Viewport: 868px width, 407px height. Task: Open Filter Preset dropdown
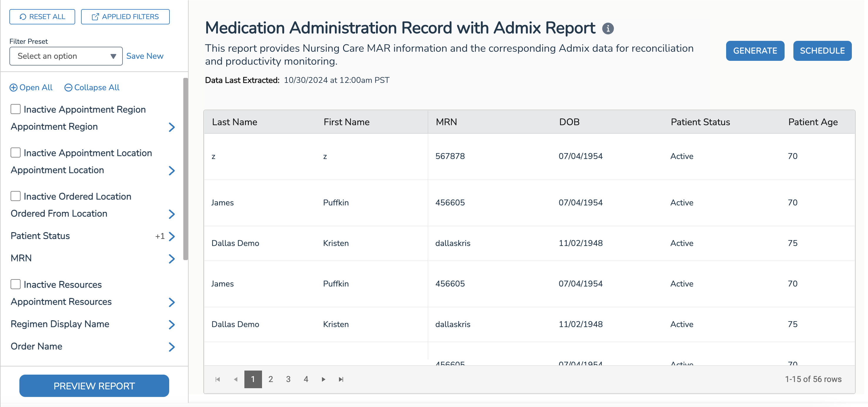[x=66, y=56]
